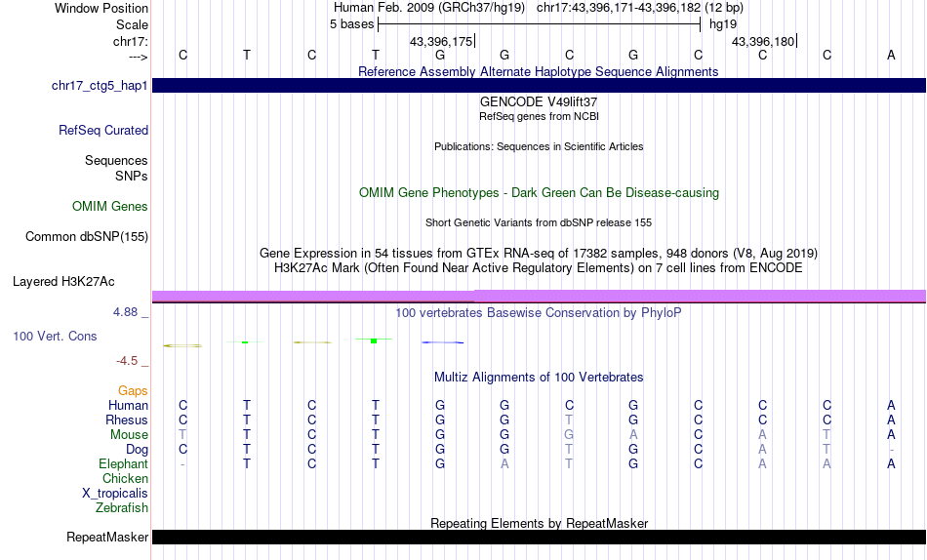The height and width of the screenshot is (560, 927).
Task: Click the Chicken species row label
Action: point(125,478)
